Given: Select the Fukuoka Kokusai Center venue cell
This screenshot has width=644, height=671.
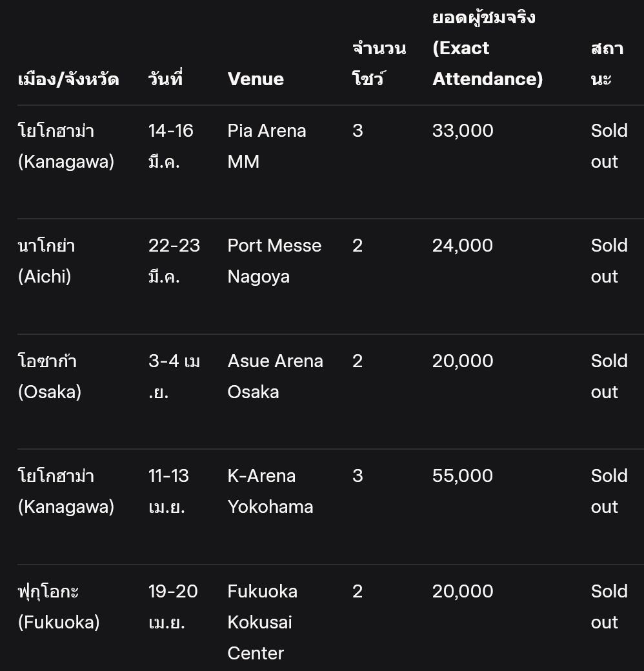Looking at the screenshot, I should pyautogui.click(x=262, y=622).
